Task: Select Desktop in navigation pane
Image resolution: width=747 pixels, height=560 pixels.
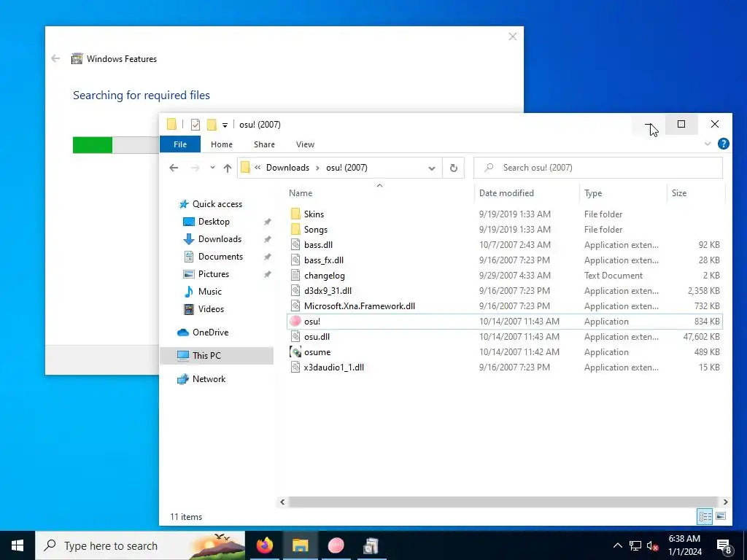Action: pyautogui.click(x=214, y=222)
